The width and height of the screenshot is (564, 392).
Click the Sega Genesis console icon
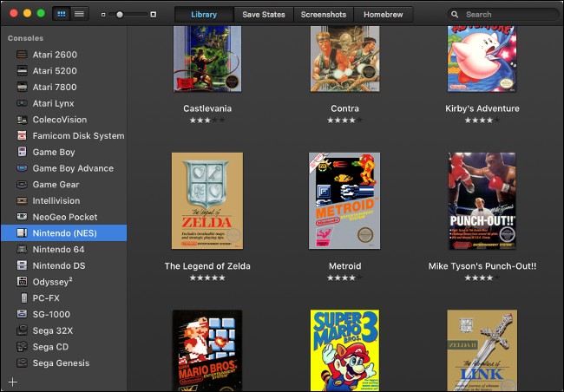22,363
